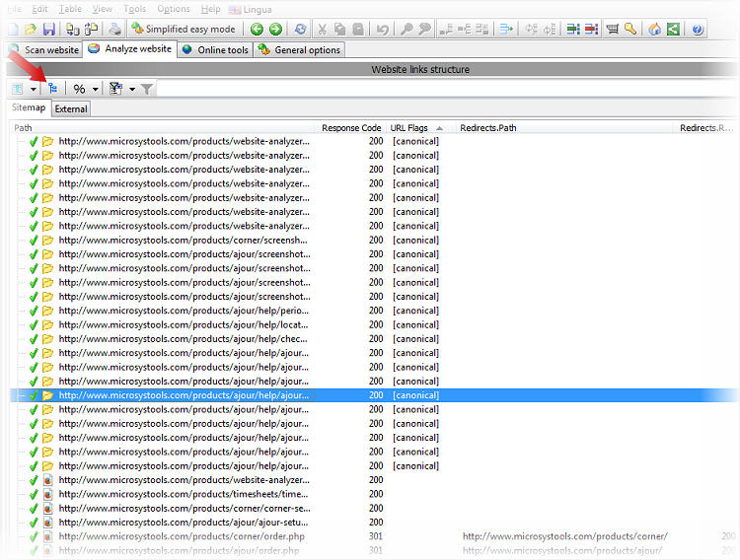Click the green forward navigation arrow
Image resolution: width=740 pixels, height=560 pixels.
[275, 30]
